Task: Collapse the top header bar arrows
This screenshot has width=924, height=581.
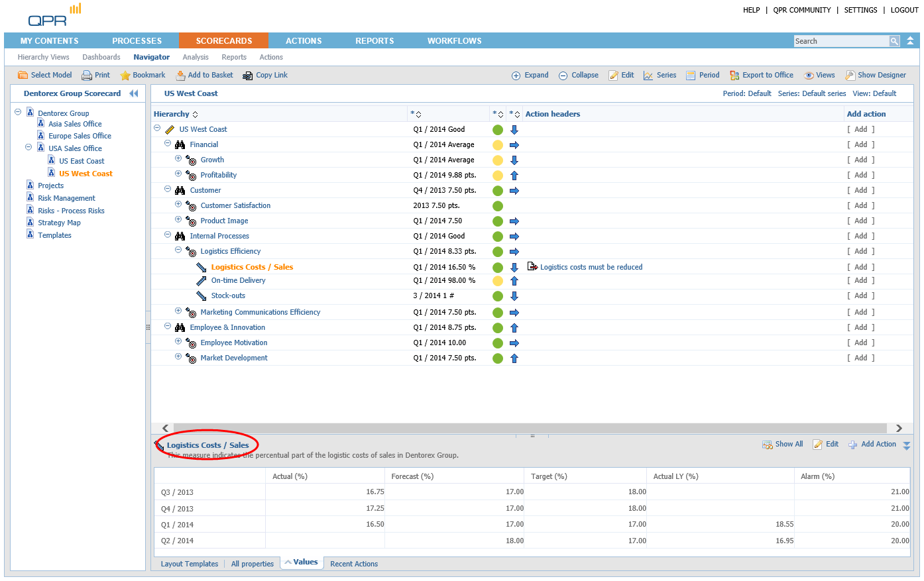Action: tap(910, 41)
